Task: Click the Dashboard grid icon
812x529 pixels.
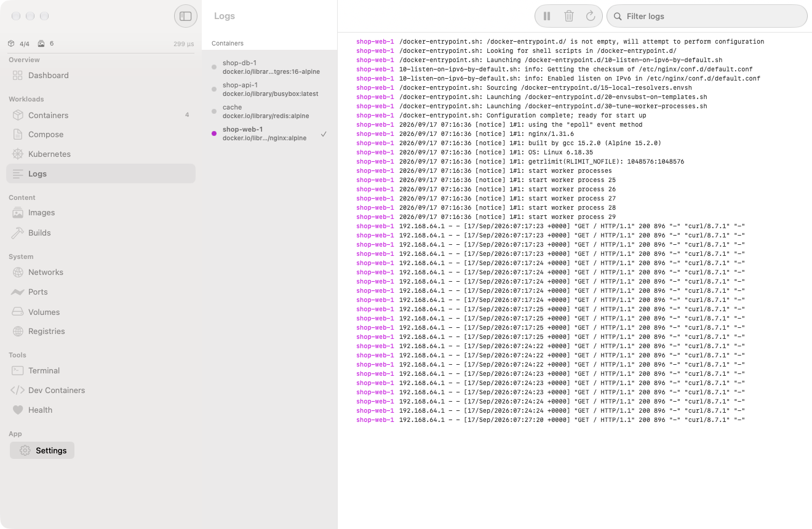Action: click(17, 76)
